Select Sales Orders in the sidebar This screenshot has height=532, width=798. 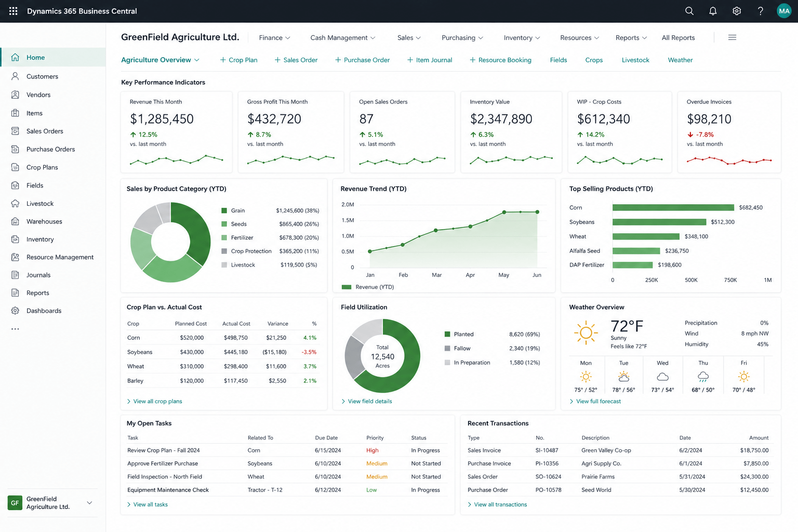(x=53, y=131)
